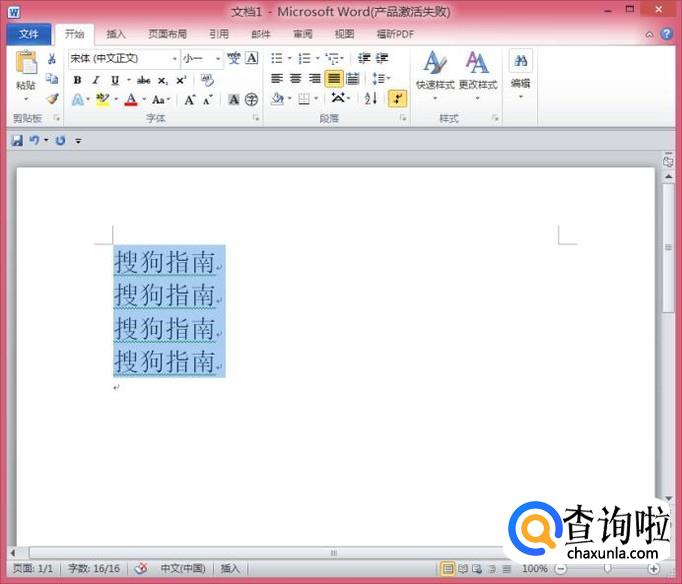Toggle Italic formatting
The height and width of the screenshot is (584, 682).
[x=96, y=80]
